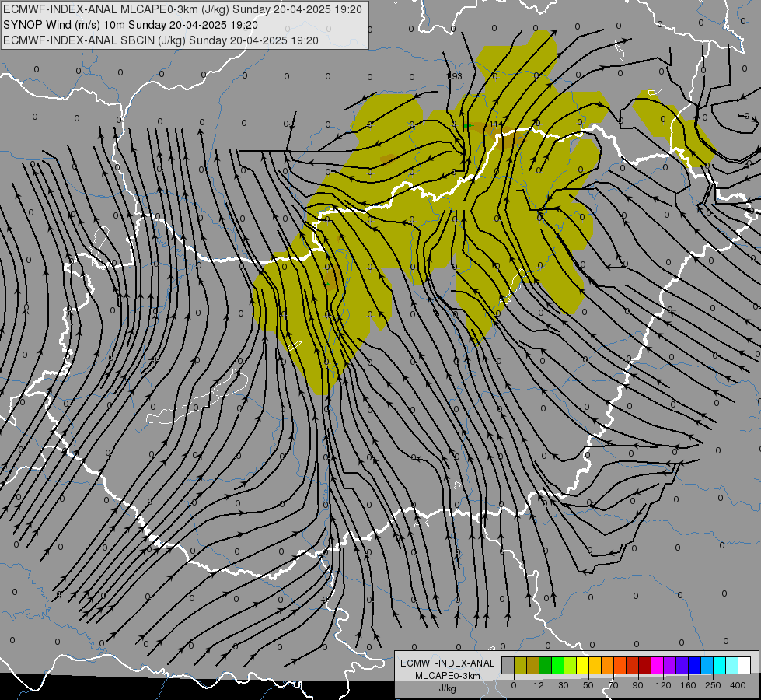The width and height of the screenshot is (761, 700).
Task: Select the white legend swatch after 400
Action: 745,665
